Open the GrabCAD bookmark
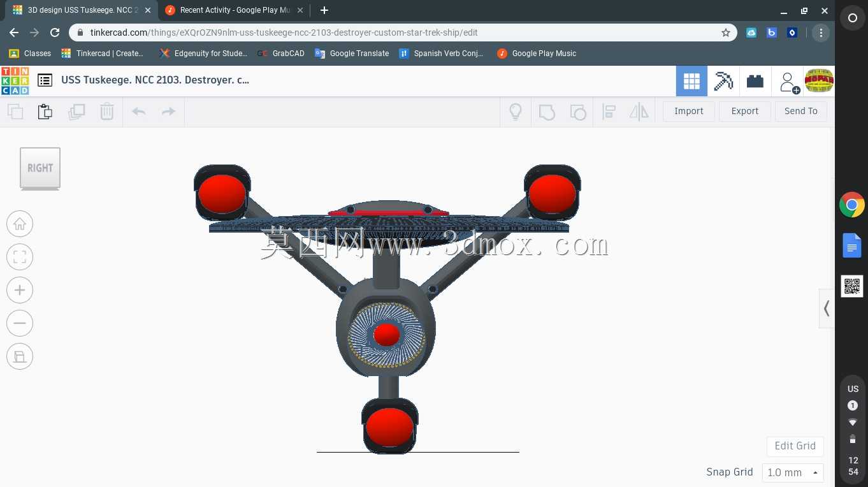Image resolution: width=868 pixels, height=487 pixels. pos(281,54)
